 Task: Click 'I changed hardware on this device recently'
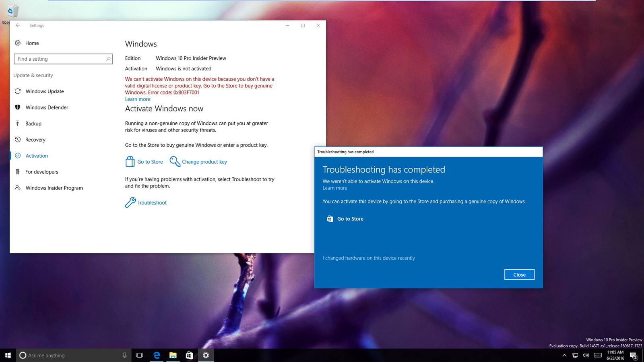pyautogui.click(x=368, y=258)
